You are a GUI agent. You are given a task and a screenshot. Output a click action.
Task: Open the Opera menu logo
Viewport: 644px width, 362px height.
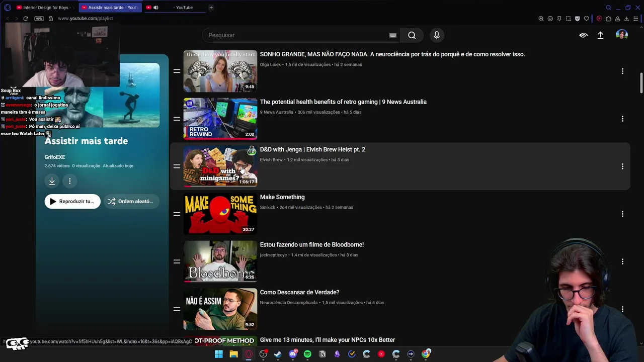click(7, 8)
